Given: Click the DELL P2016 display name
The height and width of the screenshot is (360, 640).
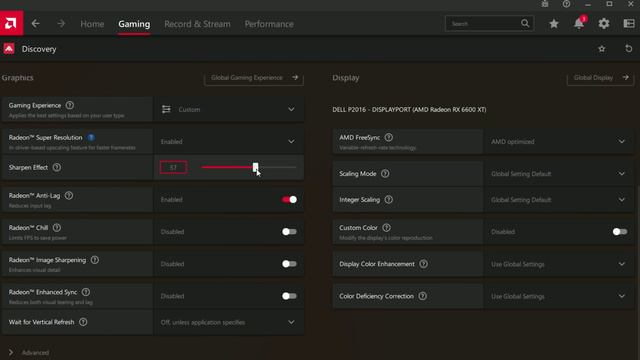Looking at the screenshot, I should [x=409, y=109].
